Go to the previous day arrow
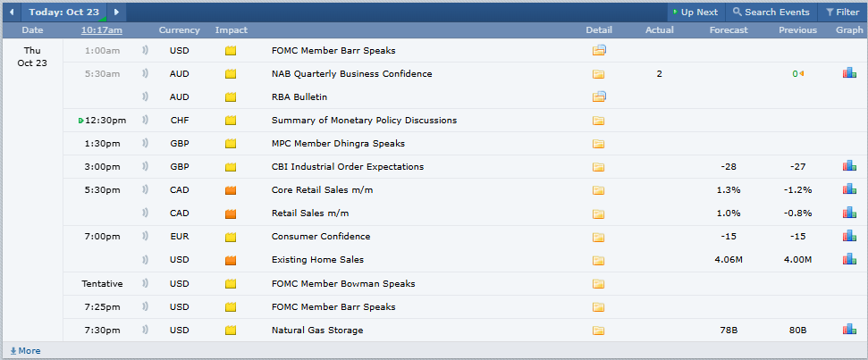 [13, 13]
